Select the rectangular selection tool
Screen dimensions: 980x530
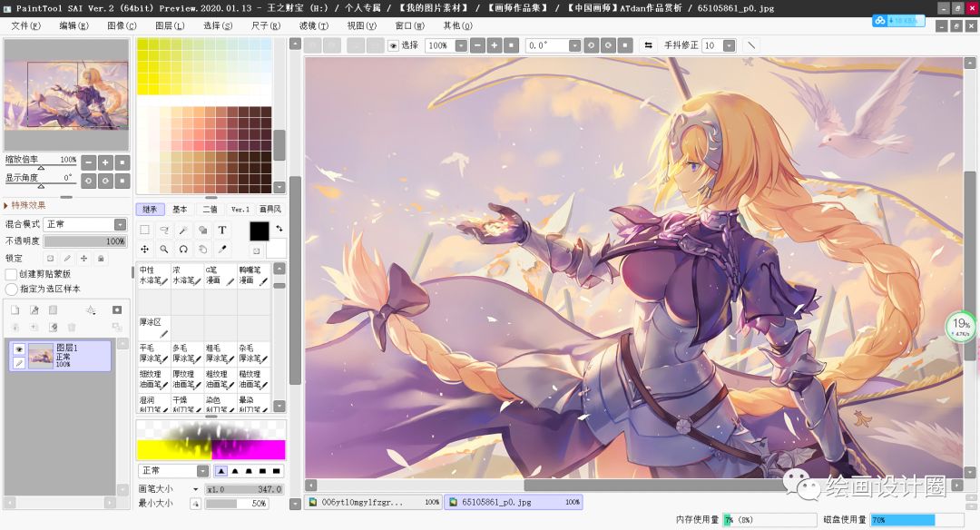click(144, 230)
